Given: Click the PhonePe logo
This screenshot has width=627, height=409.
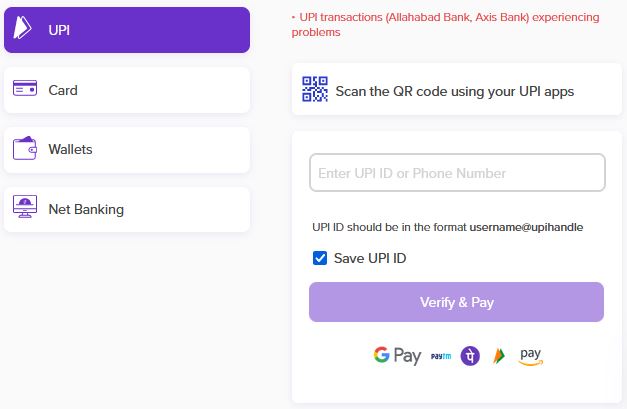Looking at the screenshot, I should pos(470,355).
